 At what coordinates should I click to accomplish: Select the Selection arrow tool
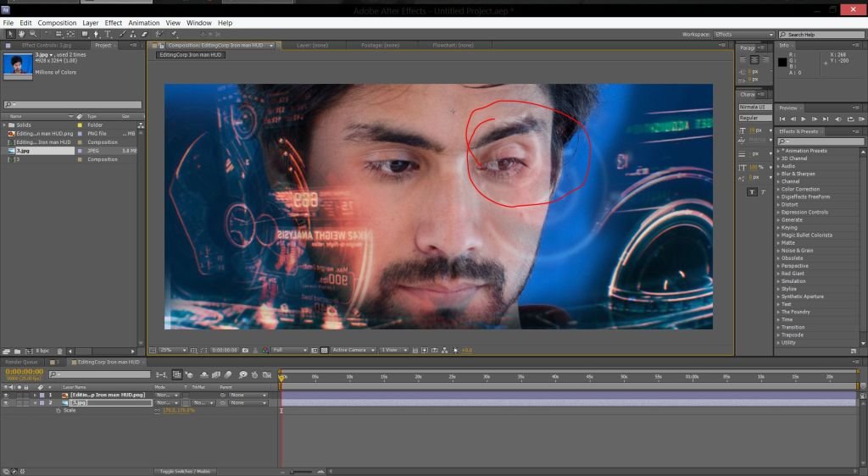(x=10, y=34)
